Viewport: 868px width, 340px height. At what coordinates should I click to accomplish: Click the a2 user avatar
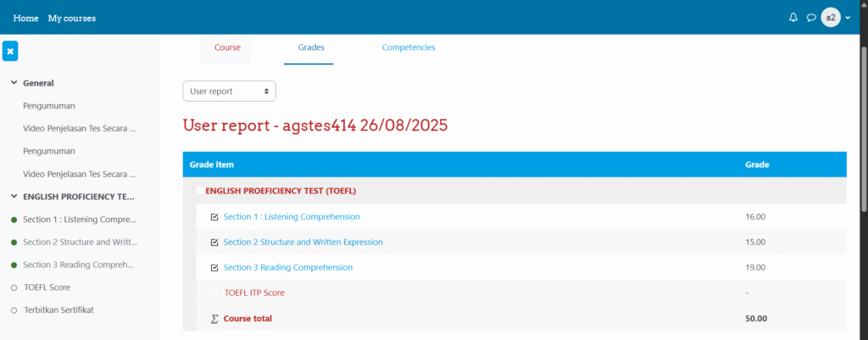(831, 18)
